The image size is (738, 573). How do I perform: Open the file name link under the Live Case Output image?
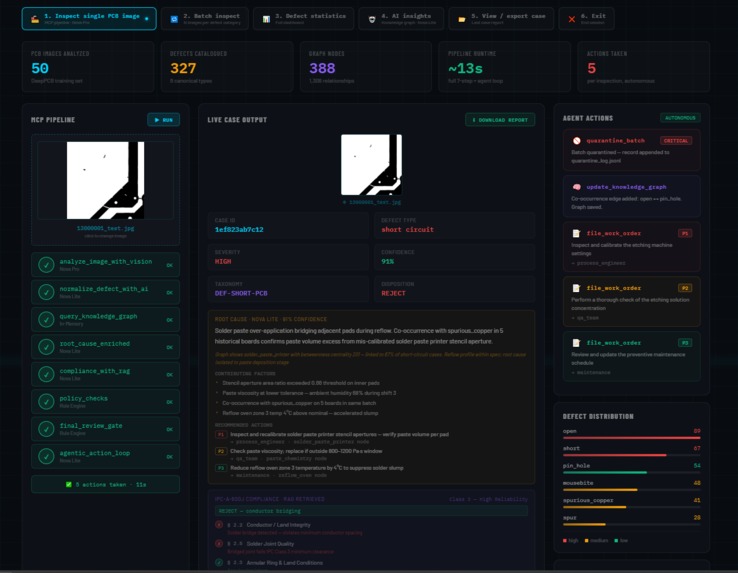coord(372,202)
